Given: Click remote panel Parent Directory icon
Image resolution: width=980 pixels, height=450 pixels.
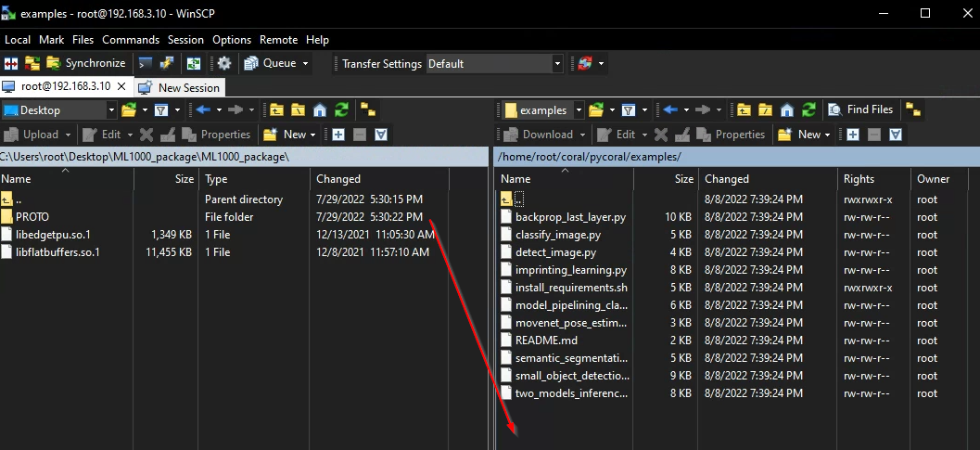Looking at the screenshot, I should click(x=744, y=110).
